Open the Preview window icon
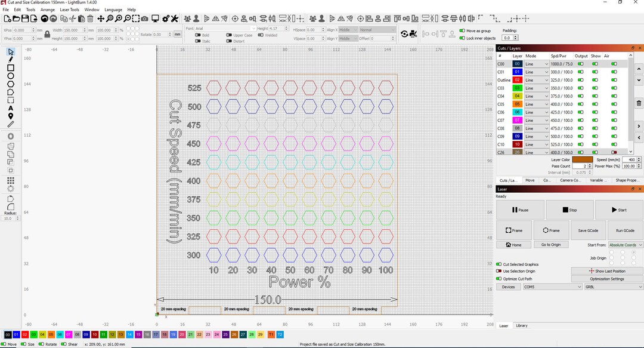 [155, 19]
